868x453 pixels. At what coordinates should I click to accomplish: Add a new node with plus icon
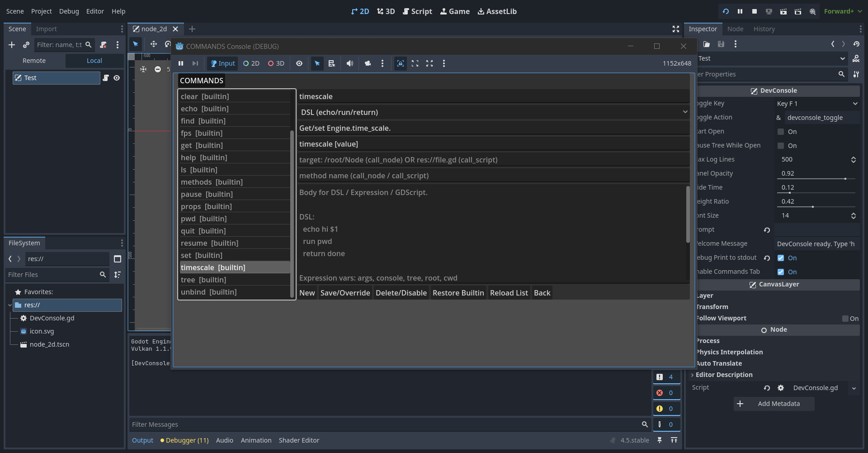tap(12, 45)
